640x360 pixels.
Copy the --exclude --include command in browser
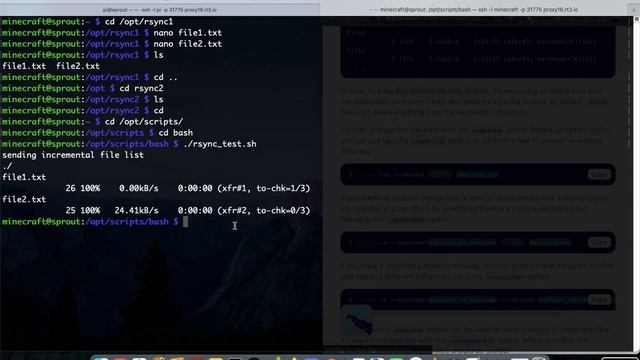click(x=599, y=300)
